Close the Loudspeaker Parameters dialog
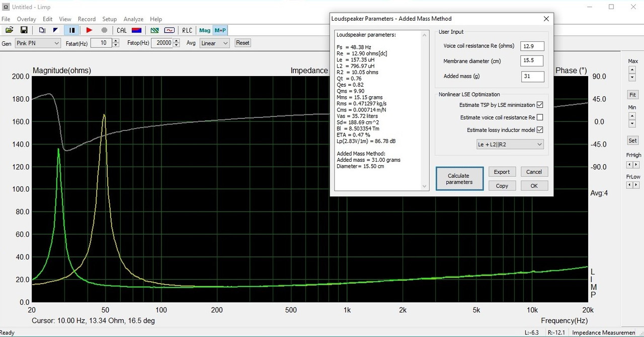The width and height of the screenshot is (644, 337). tap(546, 19)
